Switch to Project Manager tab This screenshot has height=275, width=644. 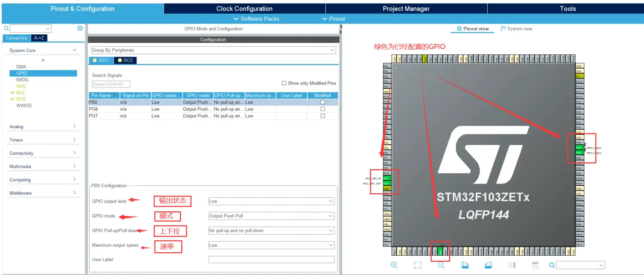click(x=406, y=9)
